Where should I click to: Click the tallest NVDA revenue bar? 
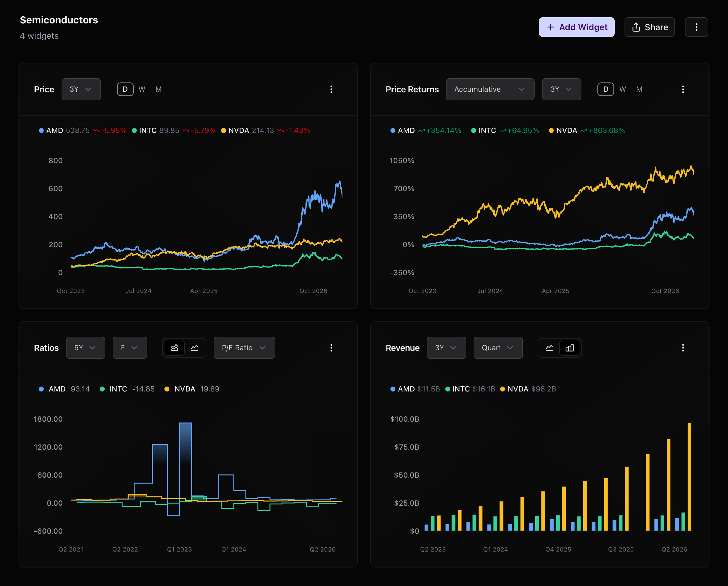(689, 477)
